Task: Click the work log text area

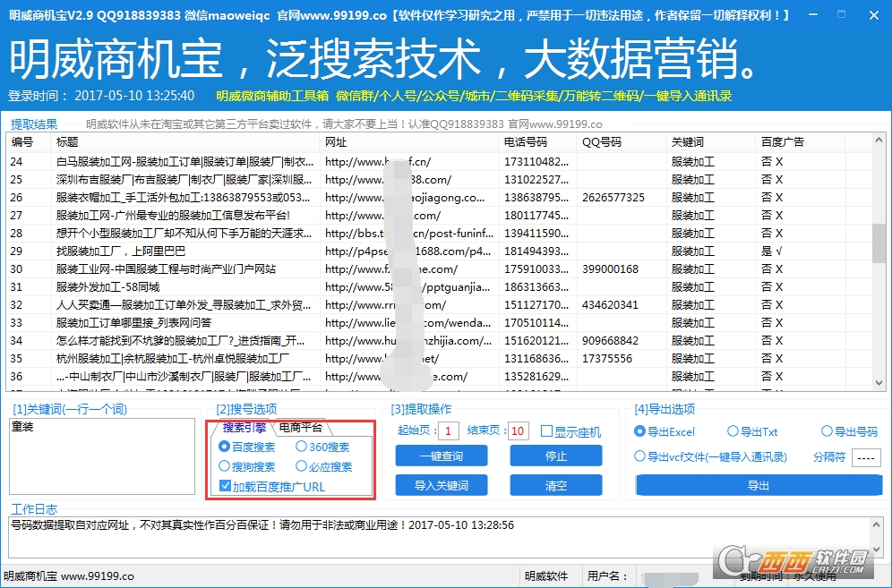Action: pyautogui.click(x=440, y=537)
